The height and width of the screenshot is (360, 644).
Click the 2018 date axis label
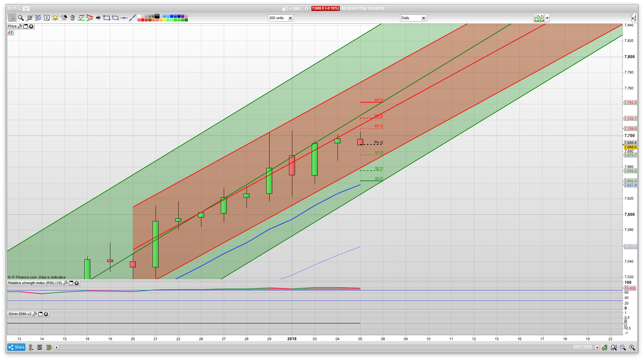point(292,339)
